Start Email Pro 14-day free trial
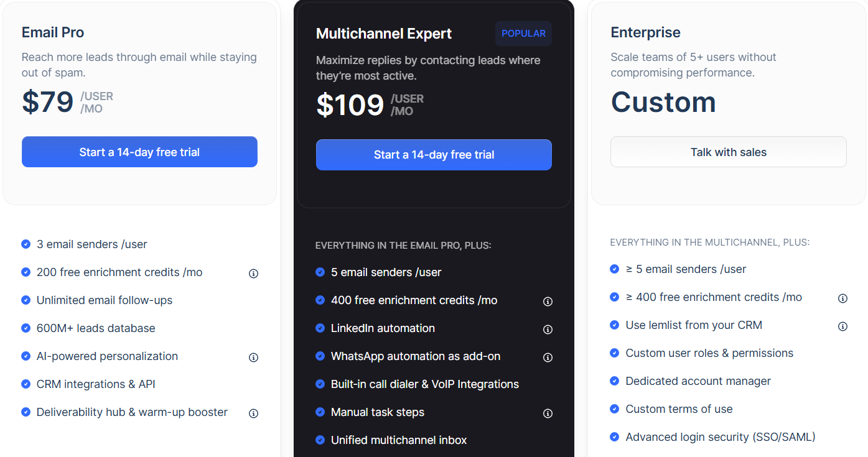 pos(139,152)
